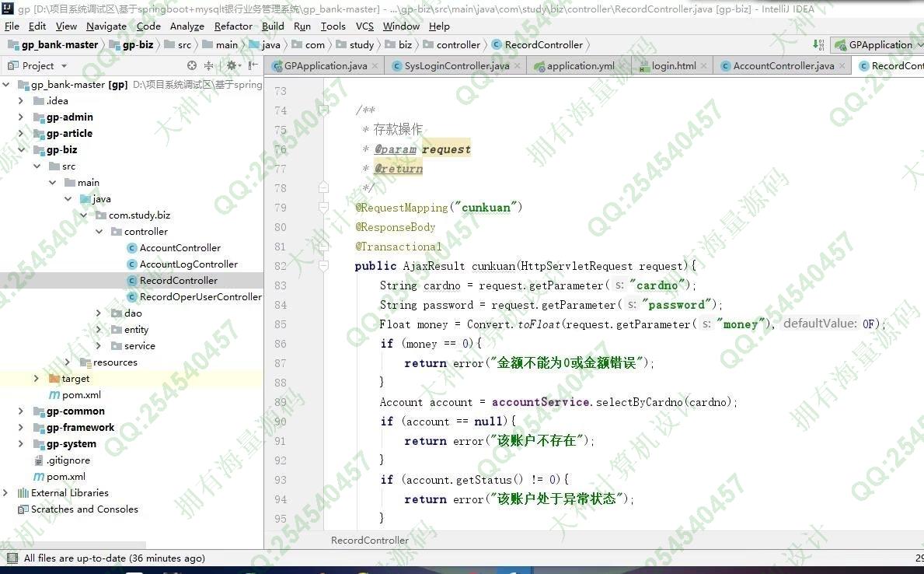Click the "cunkuan" string in RequestMapping
924x574 pixels.
pos(486,208)
